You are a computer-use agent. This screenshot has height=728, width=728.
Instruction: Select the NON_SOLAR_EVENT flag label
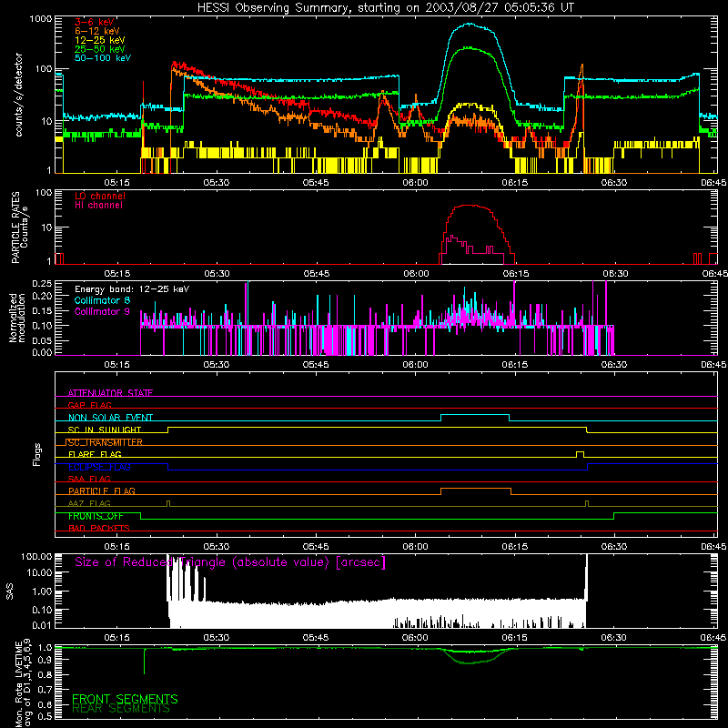(x=110, y=418)
